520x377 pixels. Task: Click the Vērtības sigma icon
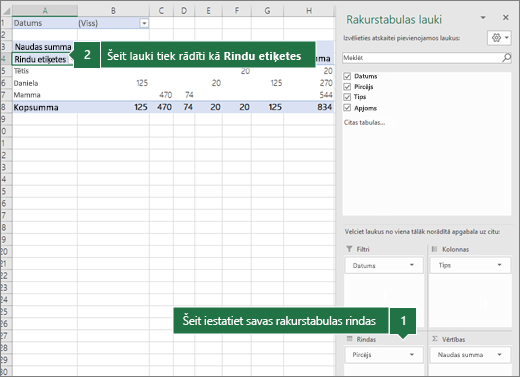[x=435, y=339]
